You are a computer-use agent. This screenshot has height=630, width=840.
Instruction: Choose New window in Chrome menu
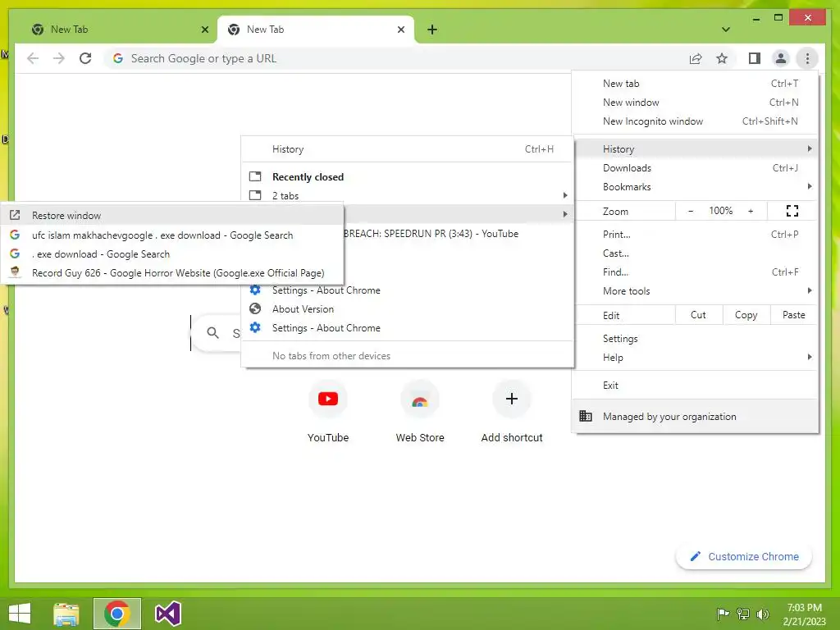pos(695,103)
